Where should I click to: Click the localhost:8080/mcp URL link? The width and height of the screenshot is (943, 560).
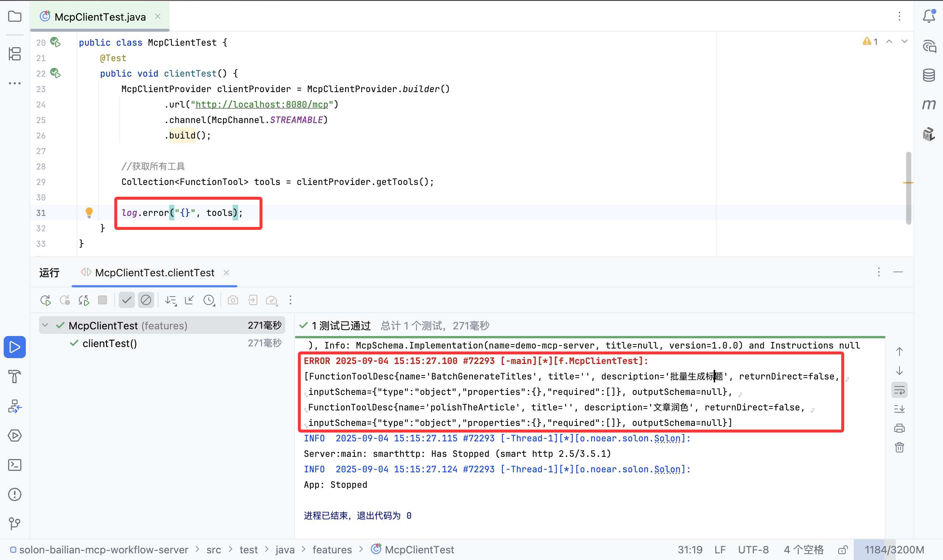262,105
